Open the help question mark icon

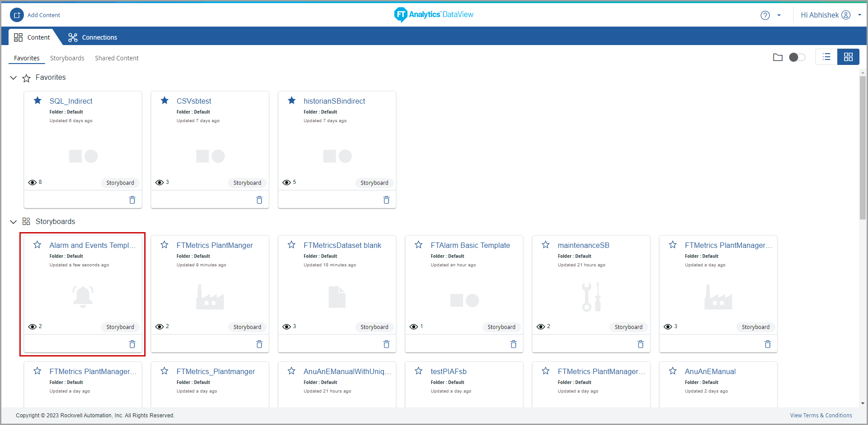[765, 15]
